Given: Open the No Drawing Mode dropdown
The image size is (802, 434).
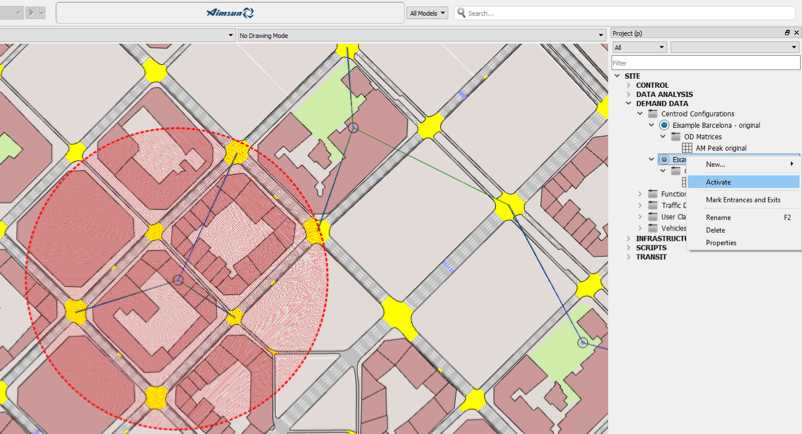Looking at the screenshot, I should point(421,35).
